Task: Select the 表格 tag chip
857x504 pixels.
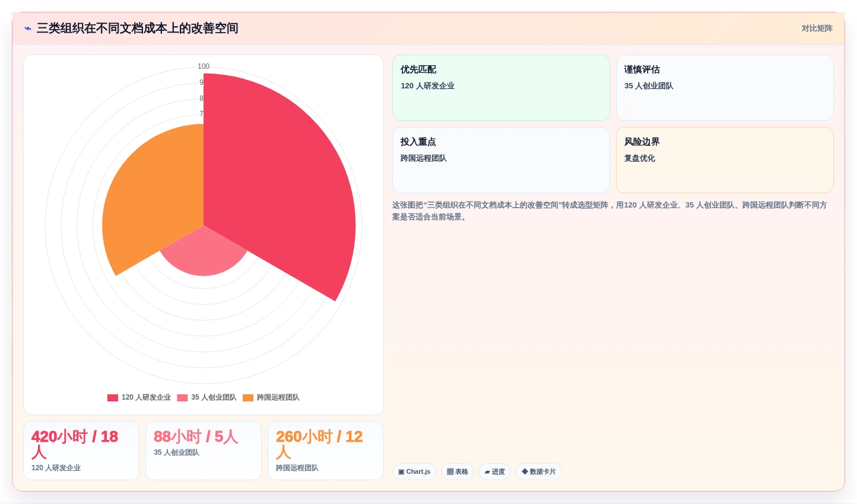Action: click(458, 472)
